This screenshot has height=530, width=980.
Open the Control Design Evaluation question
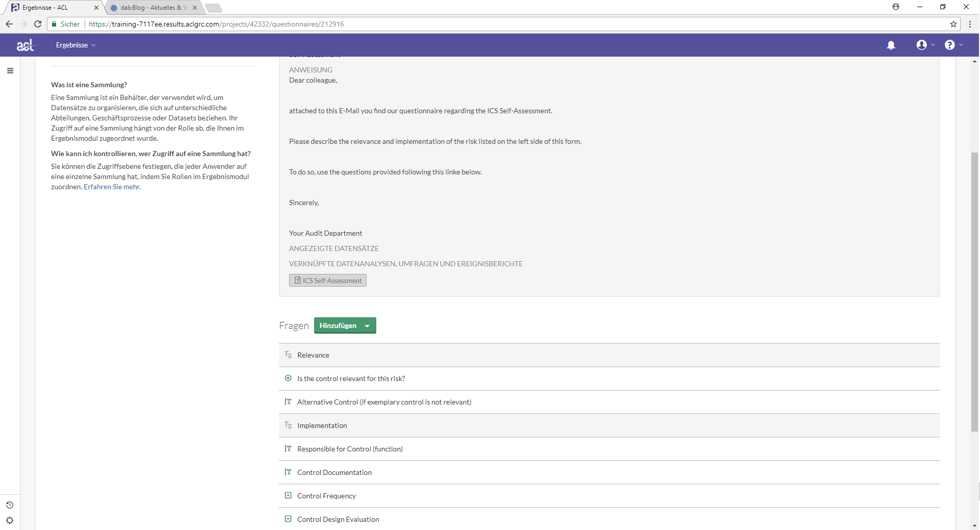coord(609,519)
